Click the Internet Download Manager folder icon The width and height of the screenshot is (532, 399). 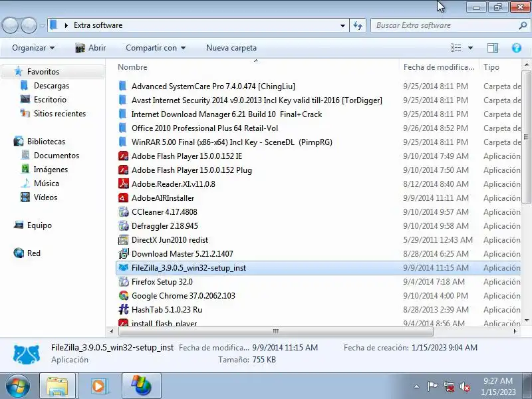tap(123, 114)
